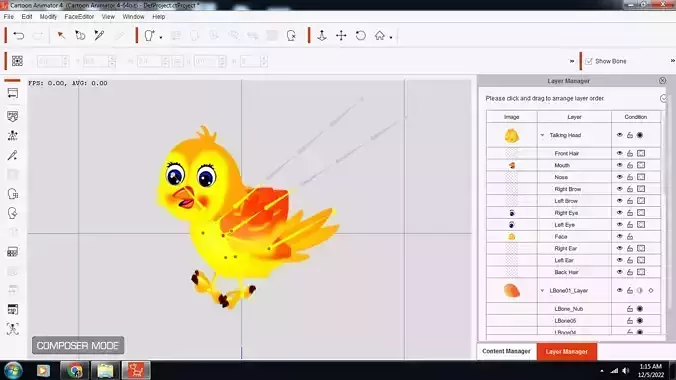Screen dimensions: 676x380
Task: Hide the Nose layer
Action: click(x=620, y=177)
